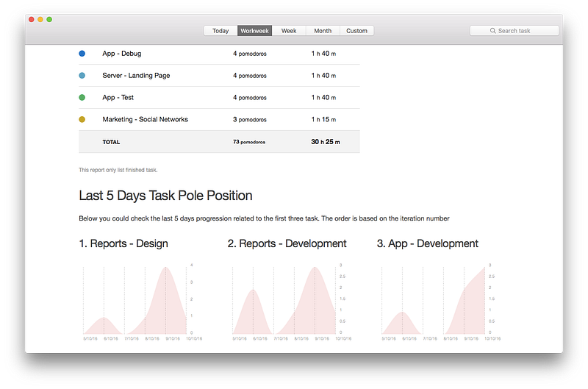Close the window with the red button
Image resolution: width=588 pixels, height=389 pixels.
pos(32,20)
